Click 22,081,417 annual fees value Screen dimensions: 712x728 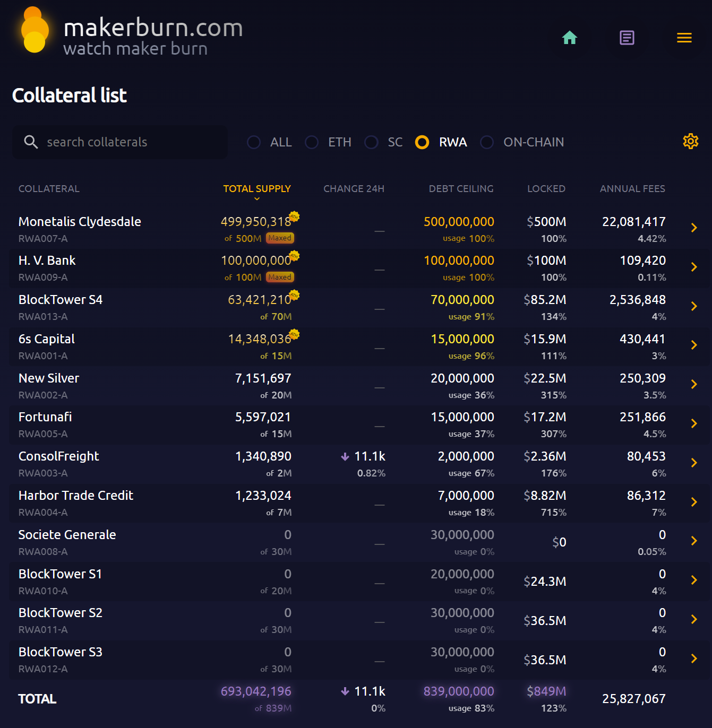point(634,222)
